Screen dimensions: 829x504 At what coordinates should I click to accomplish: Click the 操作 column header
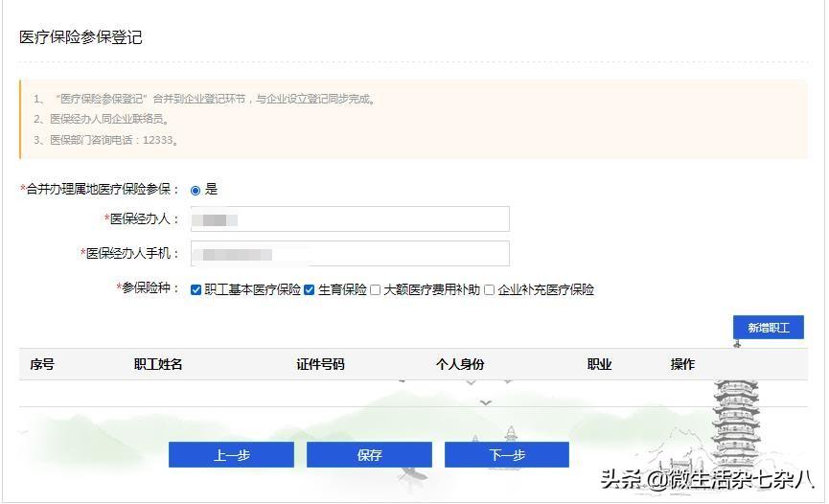coord(682,364)
